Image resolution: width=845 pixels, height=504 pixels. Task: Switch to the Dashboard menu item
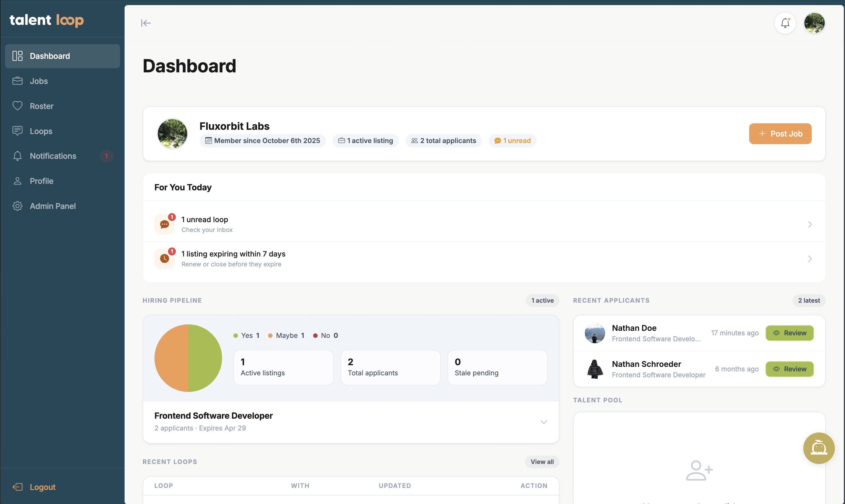[50, 56]
